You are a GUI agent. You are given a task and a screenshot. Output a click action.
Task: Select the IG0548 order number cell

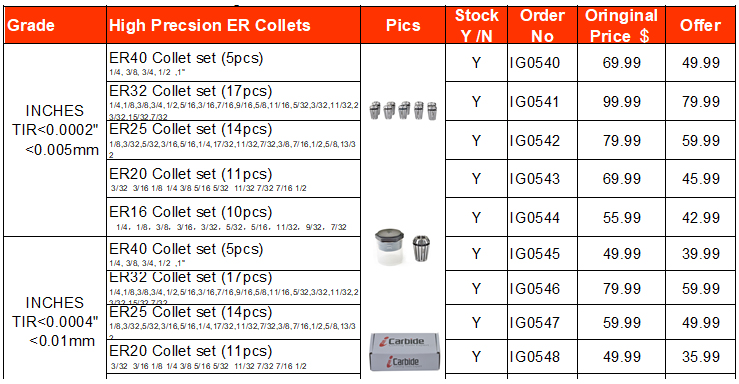pos(542,357)
